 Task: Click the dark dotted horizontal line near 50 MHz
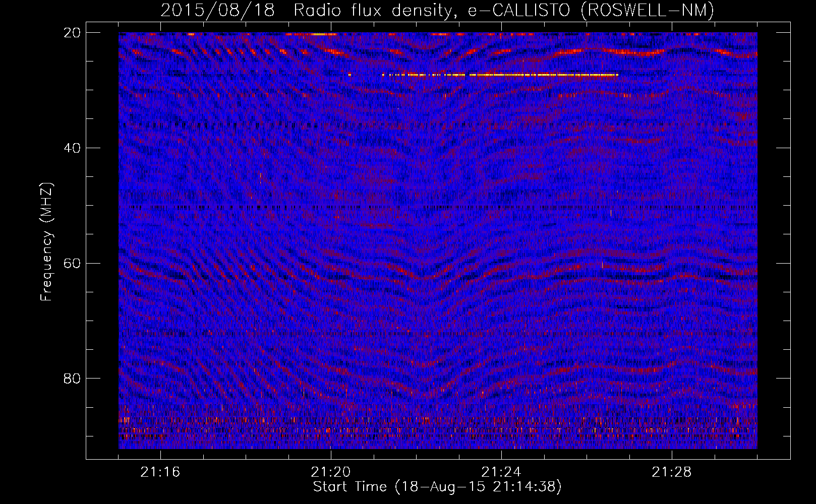coord(438,207)
